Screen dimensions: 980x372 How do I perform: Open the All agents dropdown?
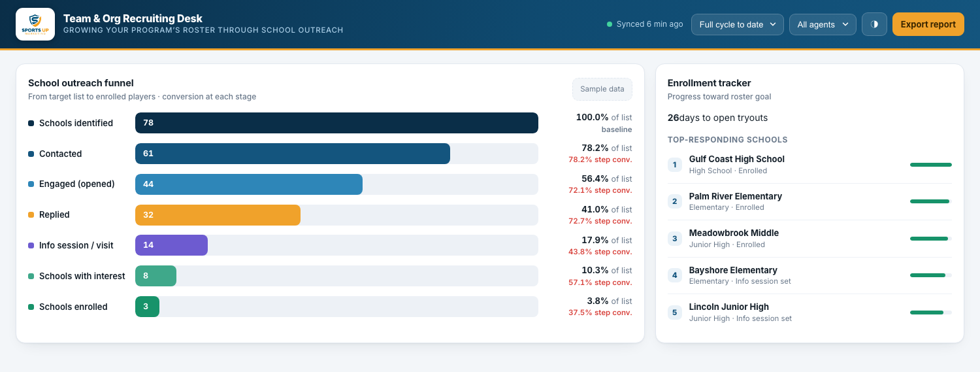click(823, 24)
